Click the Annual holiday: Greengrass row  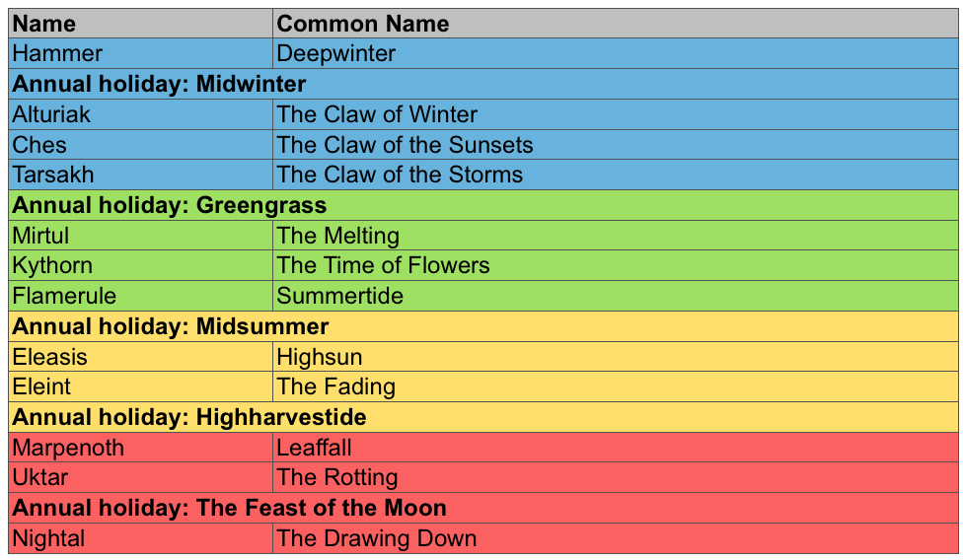(483, 205)
